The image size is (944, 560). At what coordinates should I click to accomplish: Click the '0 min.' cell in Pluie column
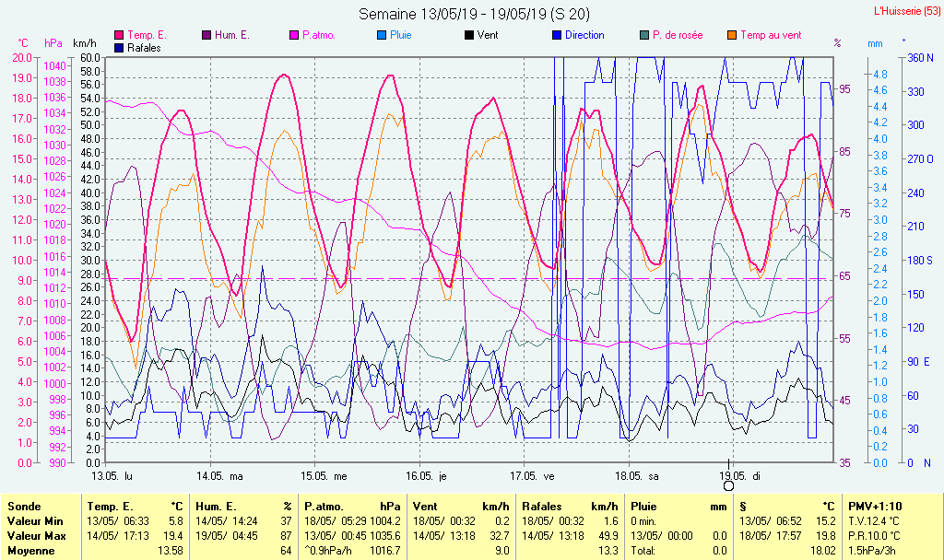point(643,521)
